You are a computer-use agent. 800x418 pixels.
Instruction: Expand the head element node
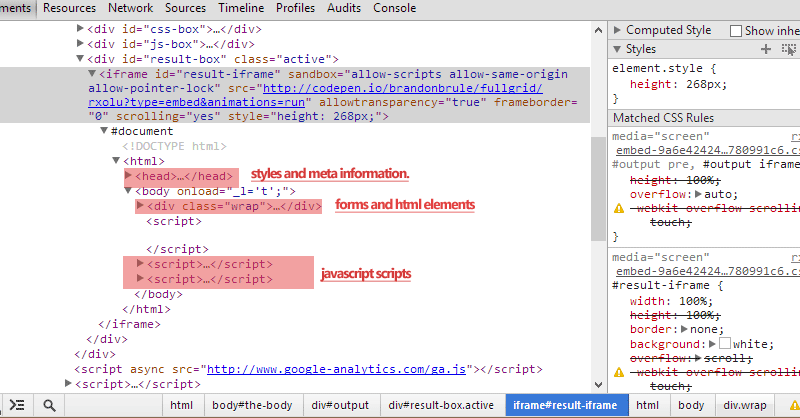pyautogui.click(x=143, y=176)
